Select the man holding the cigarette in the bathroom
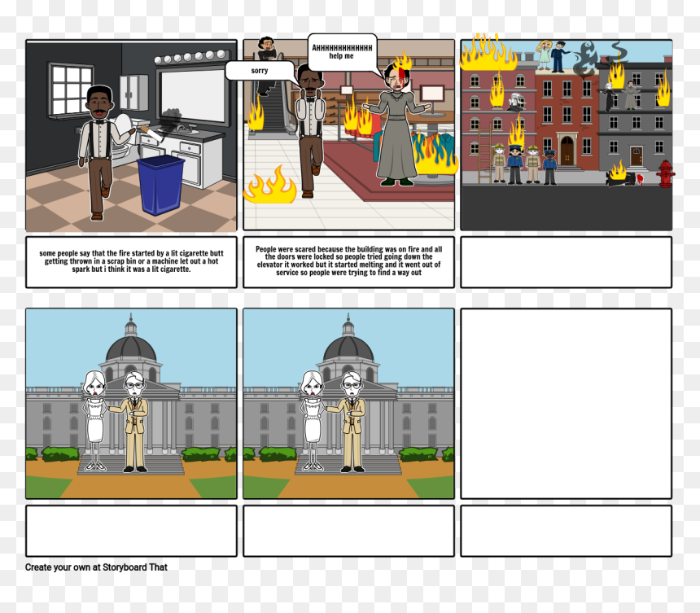The image size is (700, 613). pos(102,151)
